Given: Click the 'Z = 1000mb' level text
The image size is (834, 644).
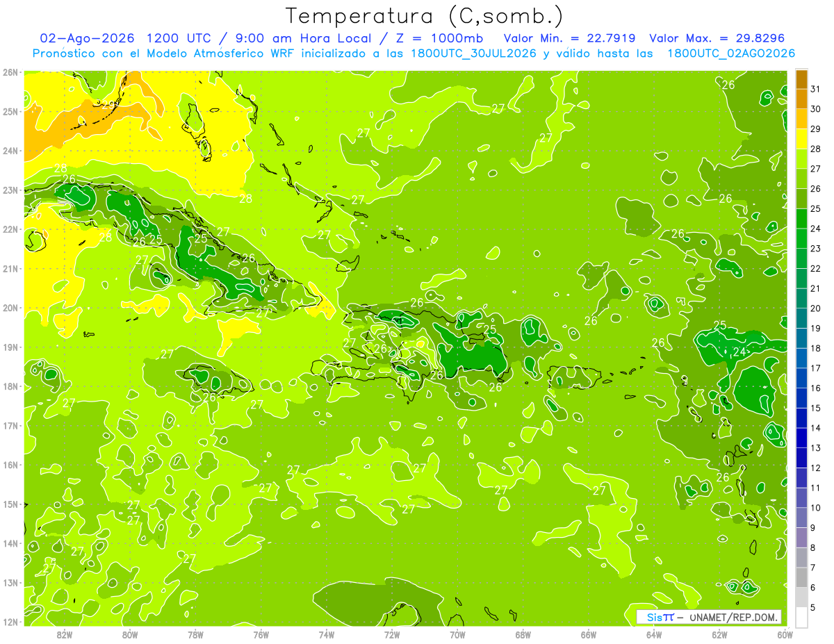Looking at the screenshot, I should 439,38.
